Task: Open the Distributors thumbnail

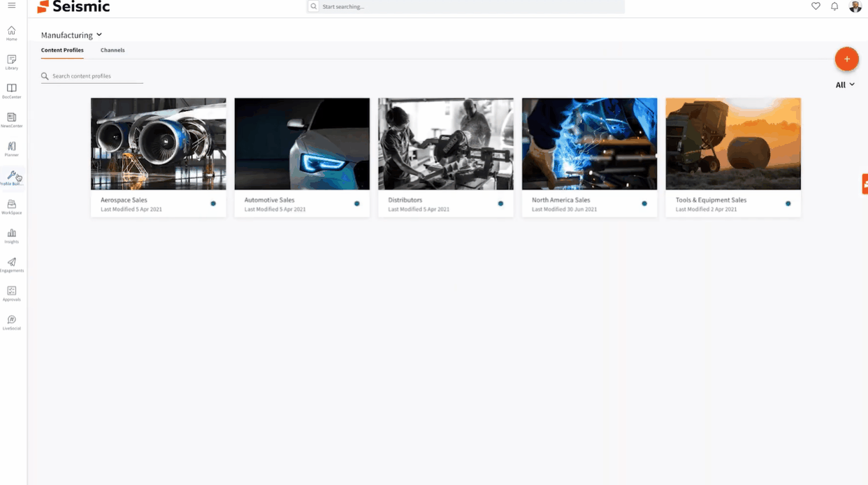Action: (446, 144)
